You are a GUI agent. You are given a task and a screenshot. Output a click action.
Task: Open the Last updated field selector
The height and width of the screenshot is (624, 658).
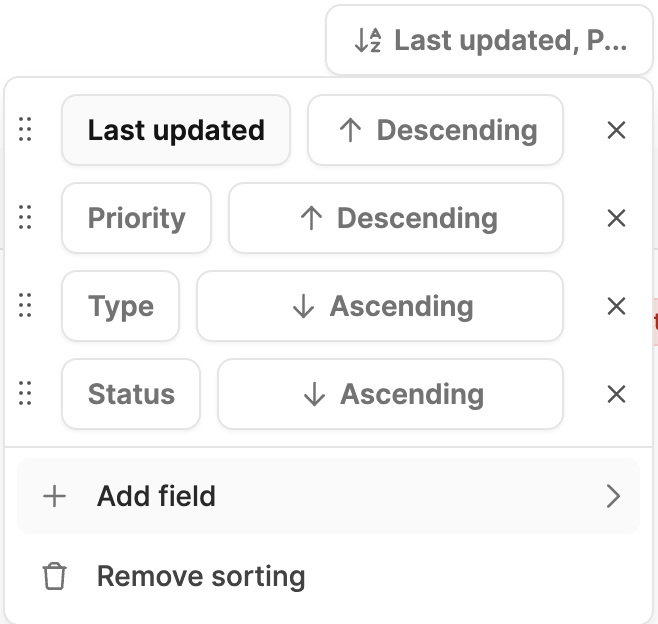176,130
